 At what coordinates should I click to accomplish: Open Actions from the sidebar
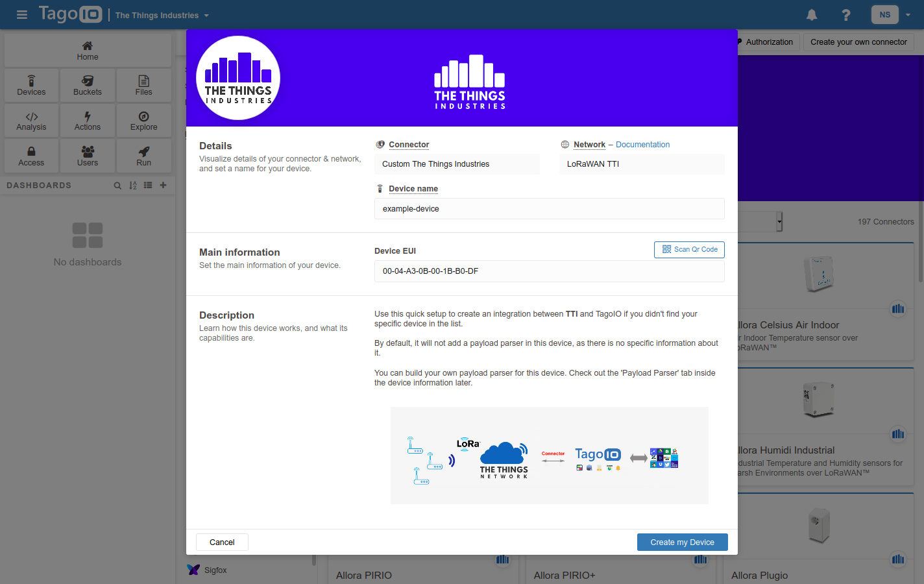pyautogui.click(x=88, y=121)
